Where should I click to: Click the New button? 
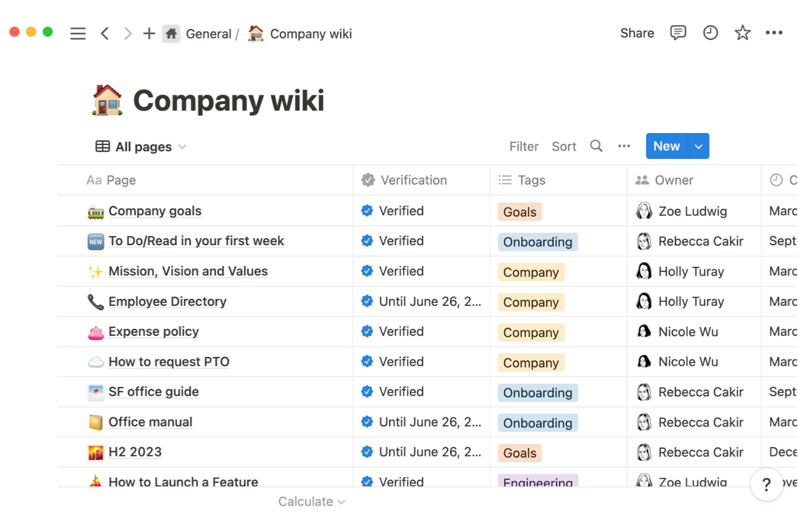click(666, 146)
